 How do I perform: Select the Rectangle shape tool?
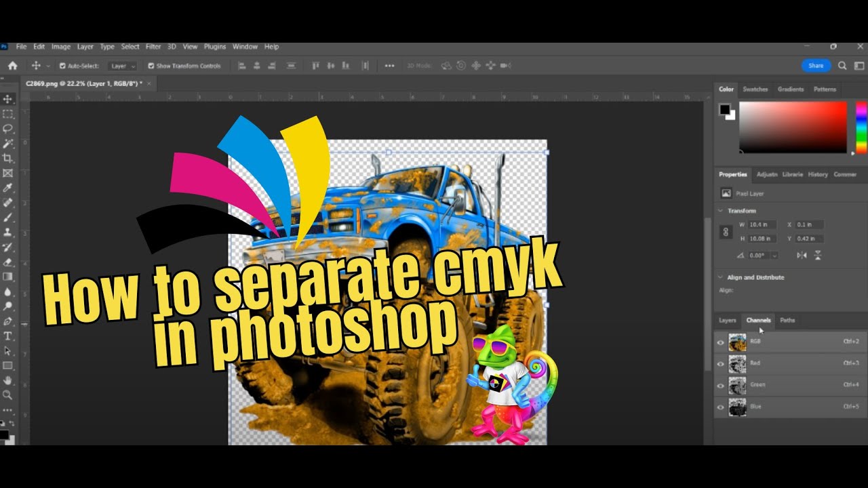tap(8, 366)
